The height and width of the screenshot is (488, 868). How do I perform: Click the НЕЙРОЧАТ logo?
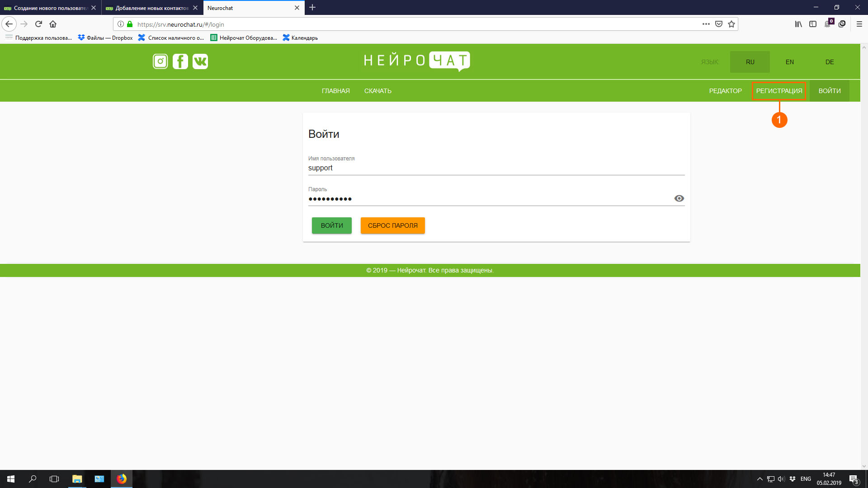click(x=417, y=61)
